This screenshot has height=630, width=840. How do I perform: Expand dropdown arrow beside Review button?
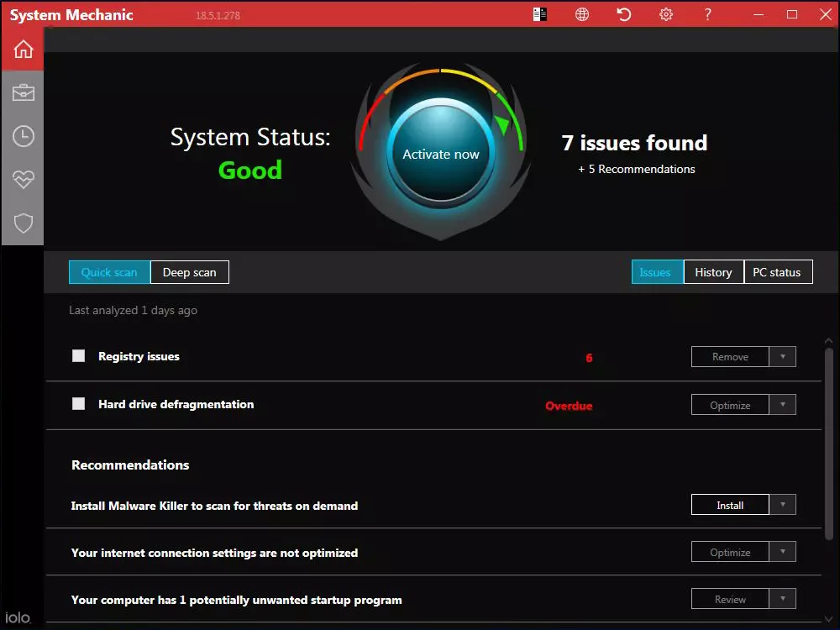click(783, 599)
